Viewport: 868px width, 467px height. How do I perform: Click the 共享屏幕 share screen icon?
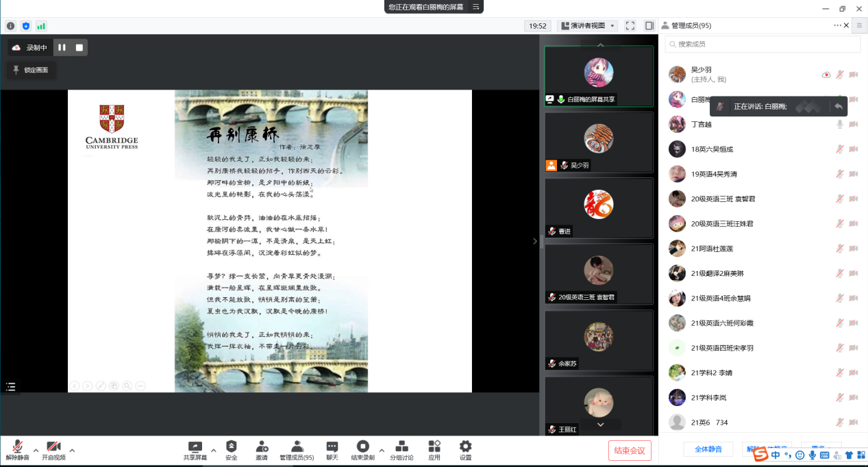click(x=195, y=449)
